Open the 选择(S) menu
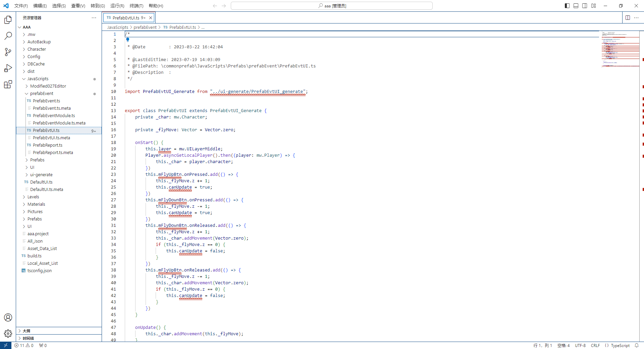 59,6
